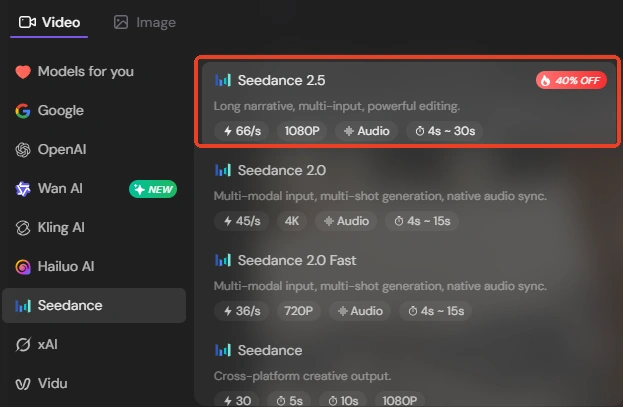Click the 40% OFF badge
Screen dimensions: 623x407
coord(571,80)
